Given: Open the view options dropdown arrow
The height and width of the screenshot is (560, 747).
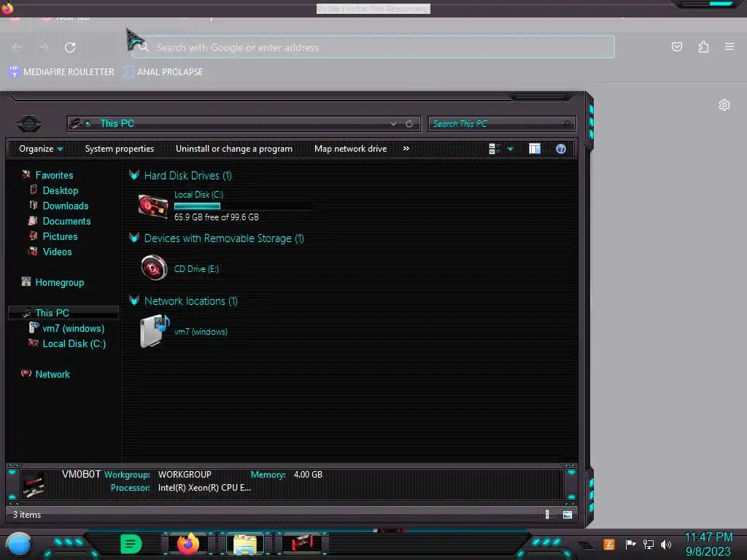Looking at the screenshot, I should (510, 149).
